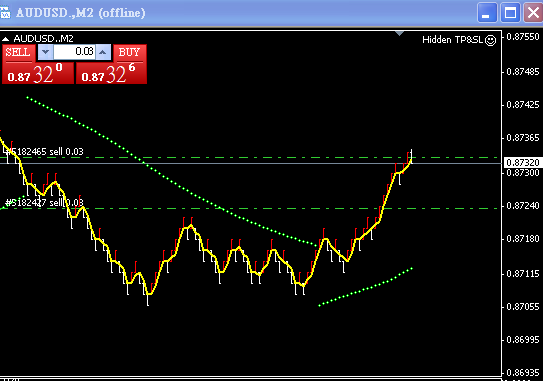543x381 pixels.
Task: Click the 0.87320 current price label
Action: (523, 162)
